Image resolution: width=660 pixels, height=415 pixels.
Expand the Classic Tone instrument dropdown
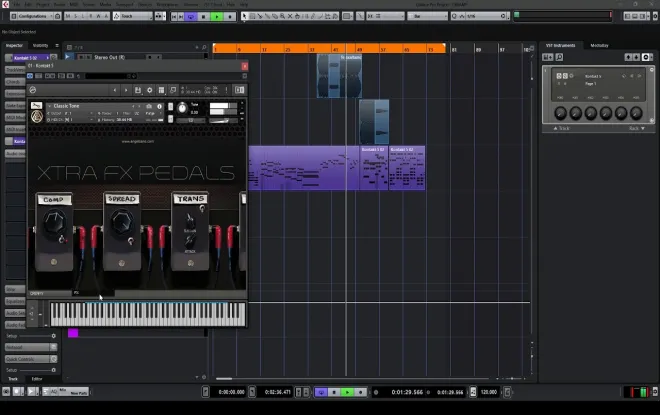click(50, 106)
